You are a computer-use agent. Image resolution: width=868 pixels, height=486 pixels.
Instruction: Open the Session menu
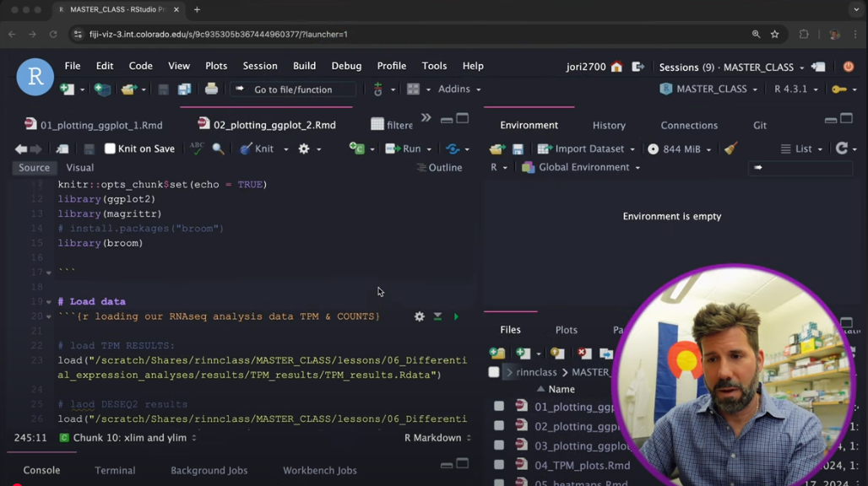click(259, 66)
